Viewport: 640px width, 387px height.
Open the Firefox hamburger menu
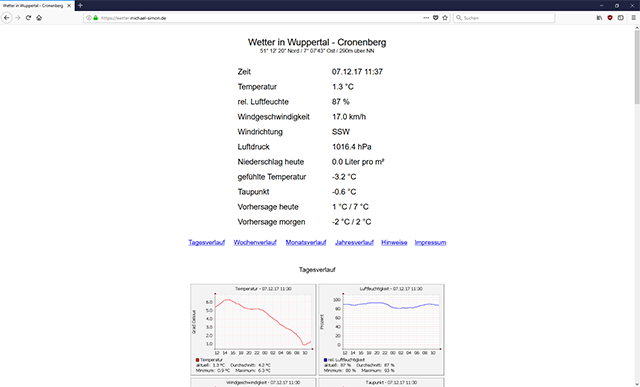click(633, 18)
